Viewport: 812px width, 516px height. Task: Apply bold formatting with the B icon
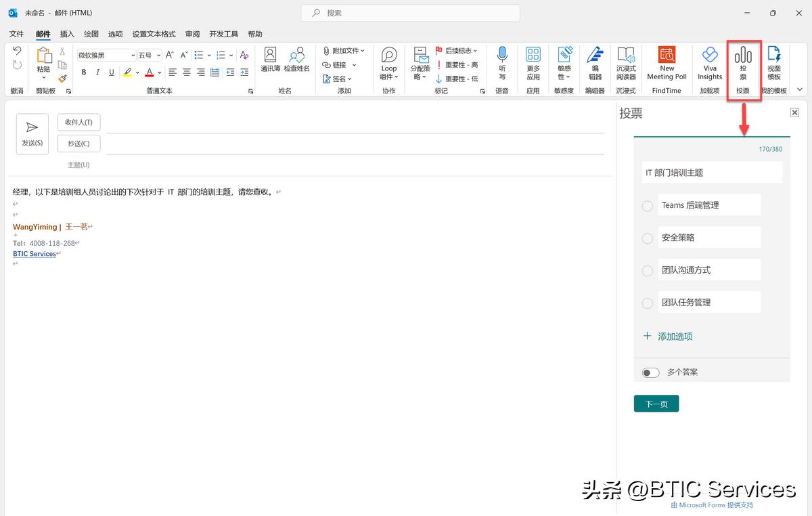tap(83, 72)
